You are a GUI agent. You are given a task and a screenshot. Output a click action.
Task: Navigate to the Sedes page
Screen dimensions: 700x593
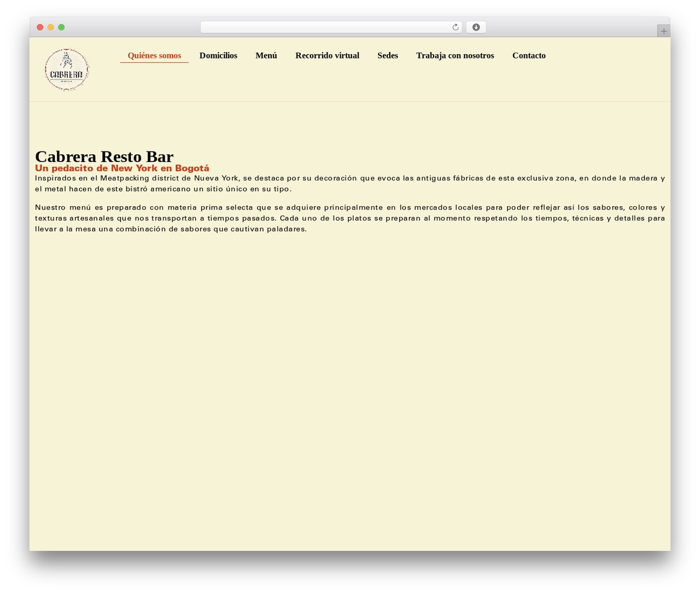point(388,56)
